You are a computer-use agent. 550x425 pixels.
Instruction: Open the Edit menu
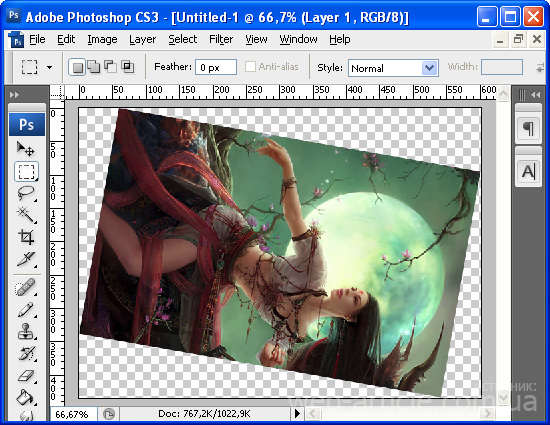click(66, 39)
